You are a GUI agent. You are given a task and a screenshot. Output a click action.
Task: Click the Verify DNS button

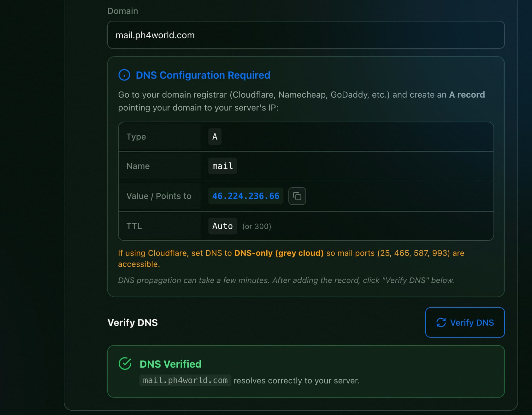click(x=465, y=322)
